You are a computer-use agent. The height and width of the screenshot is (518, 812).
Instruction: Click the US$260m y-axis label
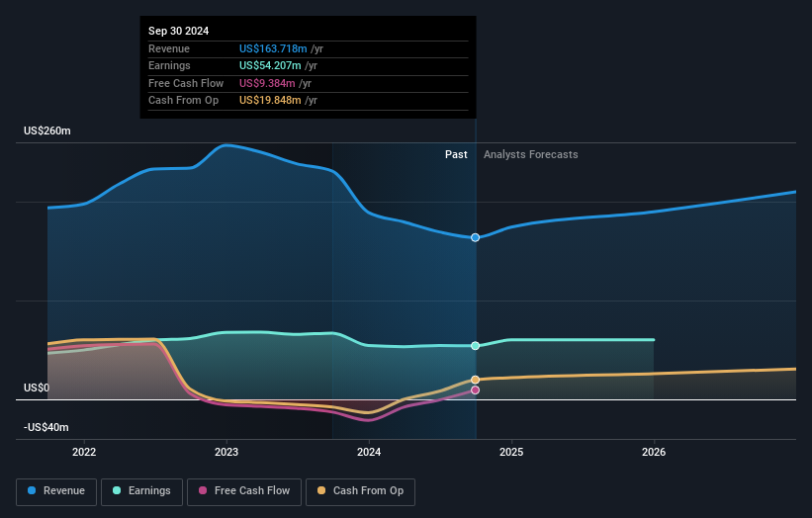[x=47, y=130]
